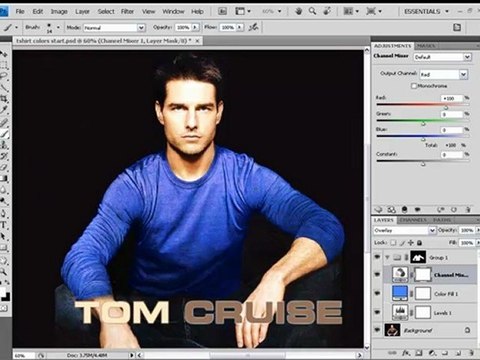
Task: Open the Brush preset picker arrow
Action: click(58, 27)
